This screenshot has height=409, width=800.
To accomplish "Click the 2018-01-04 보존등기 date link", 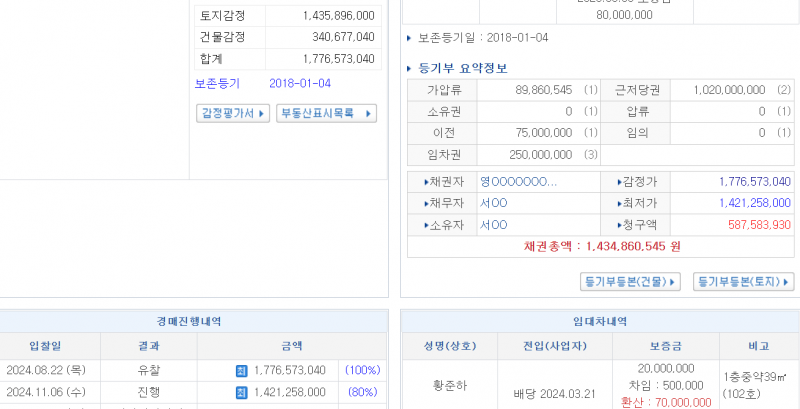I will click(x=300, y=83).
